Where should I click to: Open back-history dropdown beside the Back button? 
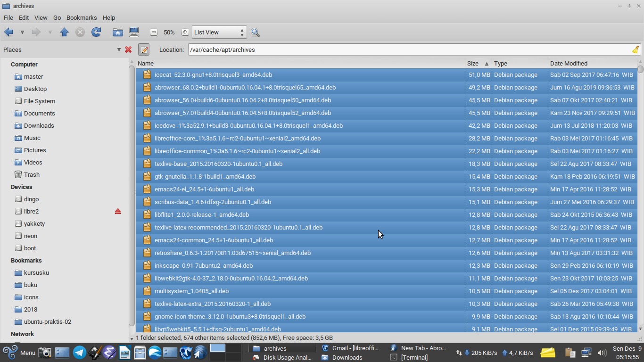point(22,32)
